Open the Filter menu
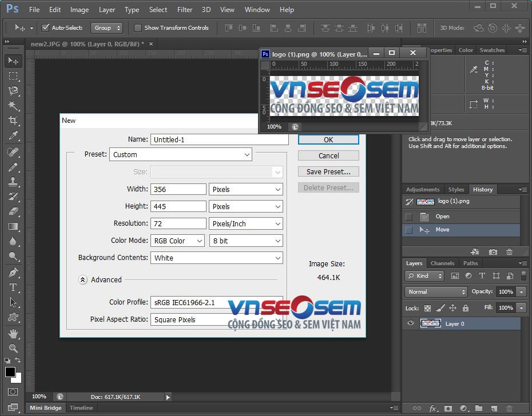This screenshot has height=416, width=532. (x=185, y=9)
